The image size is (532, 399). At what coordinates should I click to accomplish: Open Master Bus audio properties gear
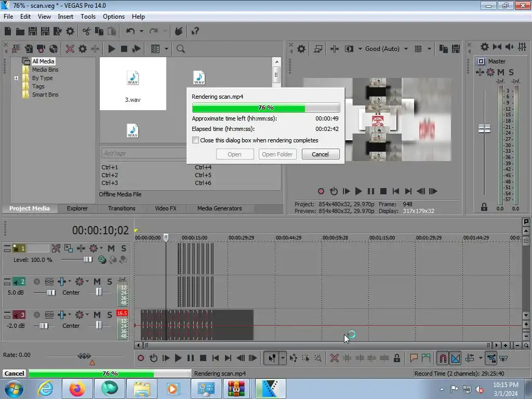point(485,47)
